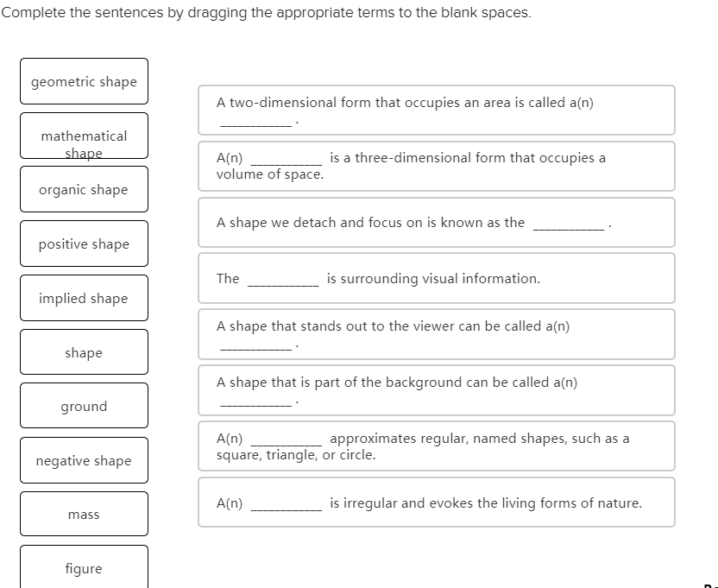Select the "negative shape" term tile
718x588 pixels.
(x=84, y=460)
